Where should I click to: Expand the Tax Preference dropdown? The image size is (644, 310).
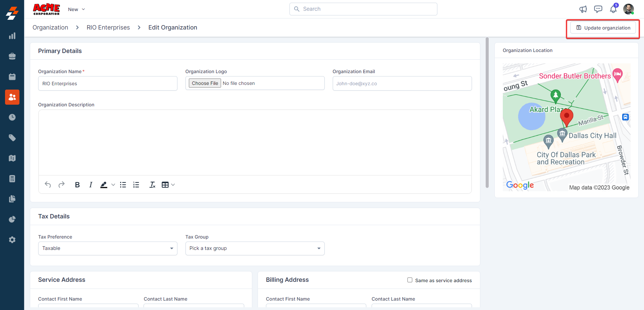108,249
